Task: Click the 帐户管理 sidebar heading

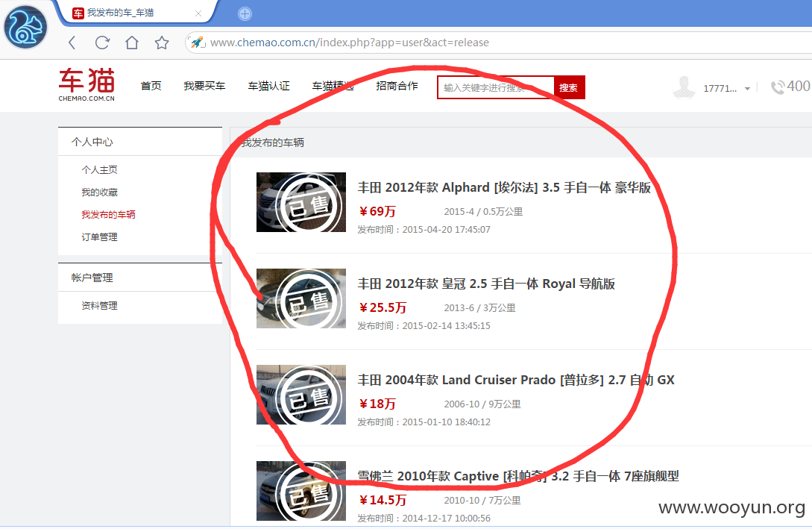Action: 92,278
